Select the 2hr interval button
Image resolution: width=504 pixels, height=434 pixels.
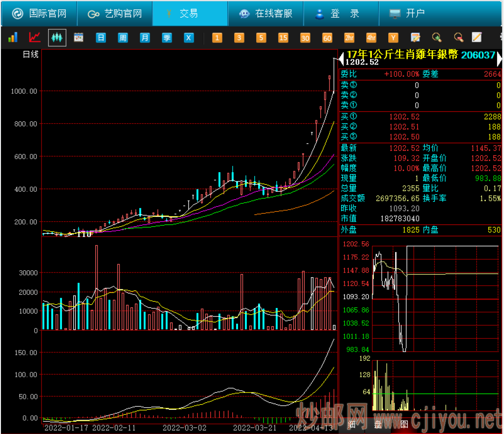tap(349, 38)
